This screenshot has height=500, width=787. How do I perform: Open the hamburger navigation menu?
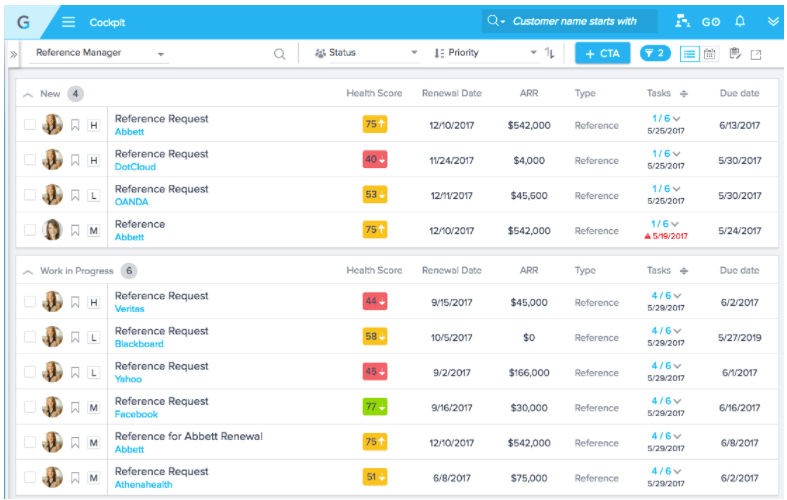click(x=68, y=21)
